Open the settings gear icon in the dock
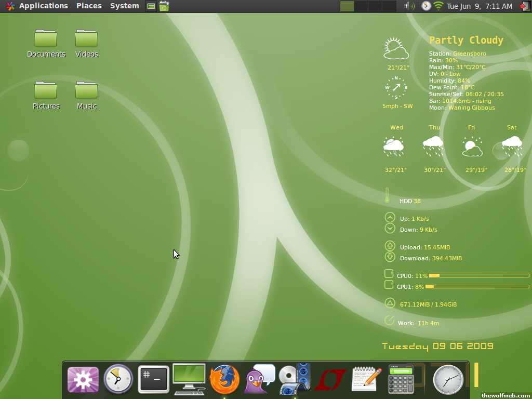The height and width of the screenshot is (399, 532). 83,380
